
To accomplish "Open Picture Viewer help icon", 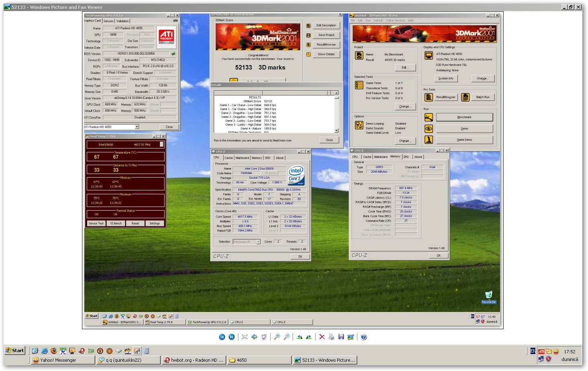I will click(364, 337).
